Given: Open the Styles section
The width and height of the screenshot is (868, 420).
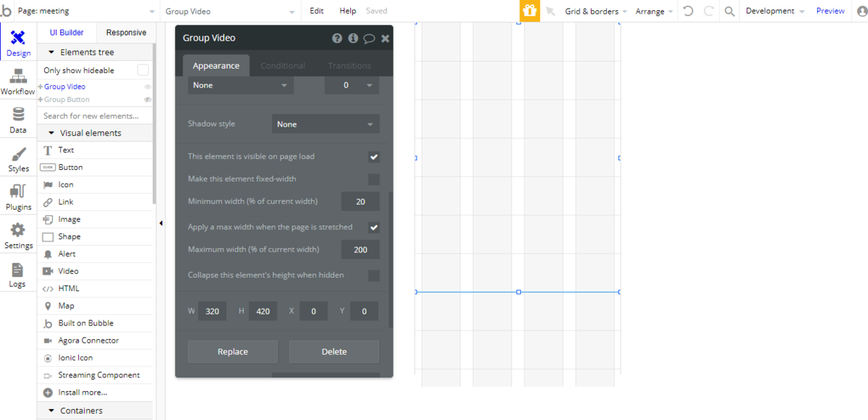Looking at the screenshot, I should tap(18, 159).
